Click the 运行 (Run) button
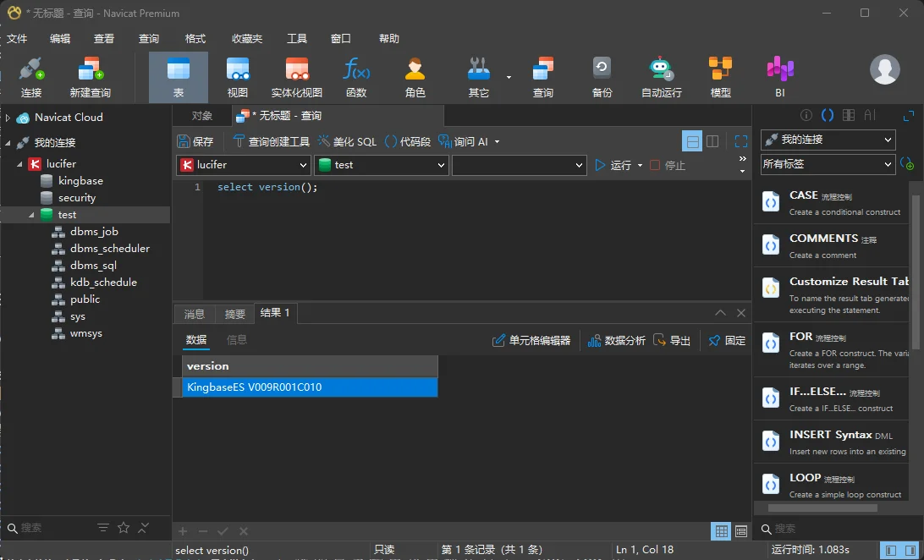The height and width of the screenshot is (560, 924). click(613, 165)
